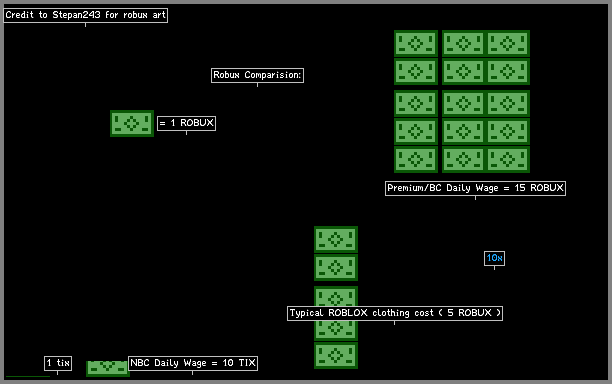Click the blue '10x' label
Screen dimensions: 612x384
pos(495,258)
